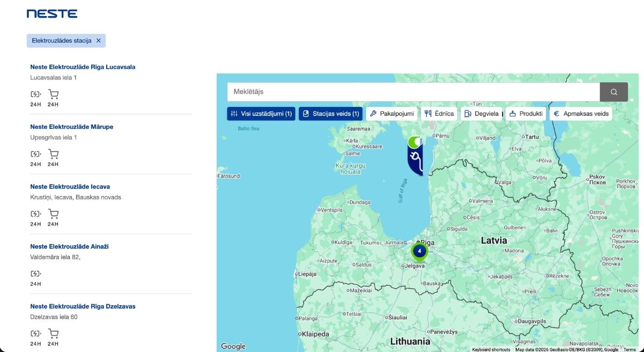The width and height of the screenshot is (644, 352).
Task: Open Neste Elektrouzlāde Rīga Dzelzavas station
Action: tap(83, 306)
